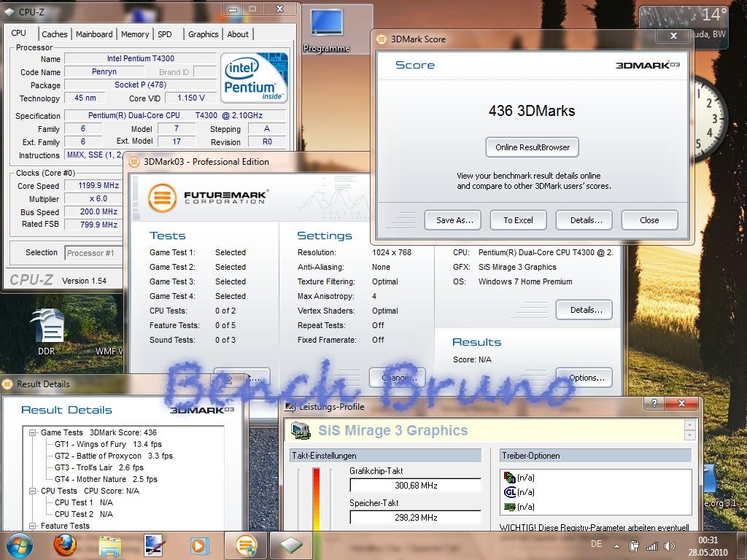This screenshot has width=747, height=560.
Task: Switch to the Caches tab in CPU-Z
Action: [54, 34]
